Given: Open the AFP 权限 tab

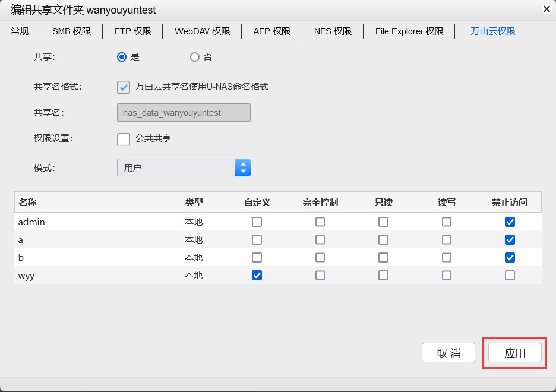Looking at the screenshot, I should pyautogui.click(x=271, y=32).
